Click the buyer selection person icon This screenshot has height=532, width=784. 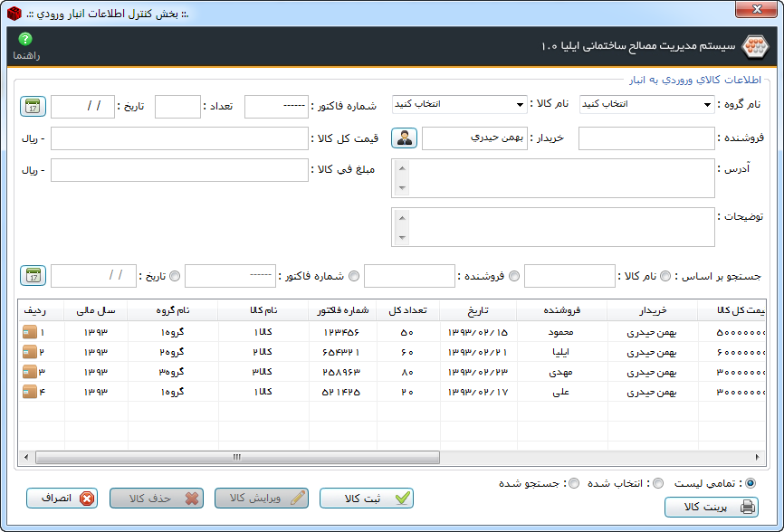[404, 138]
